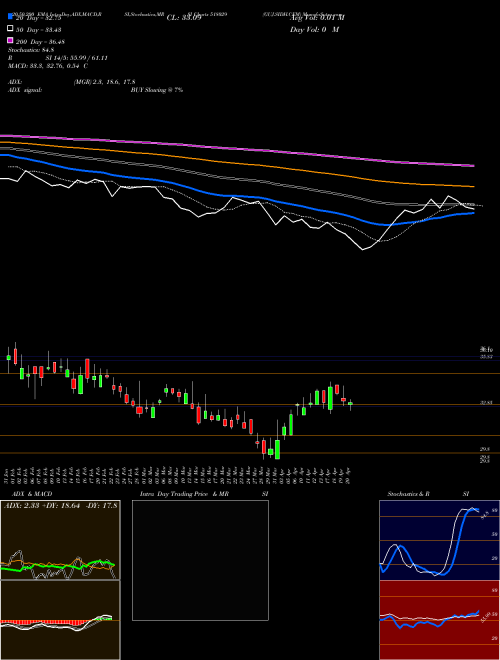
Task: Open the blue Stochastics chart thumbnail
Action: (x=439, y=540)
